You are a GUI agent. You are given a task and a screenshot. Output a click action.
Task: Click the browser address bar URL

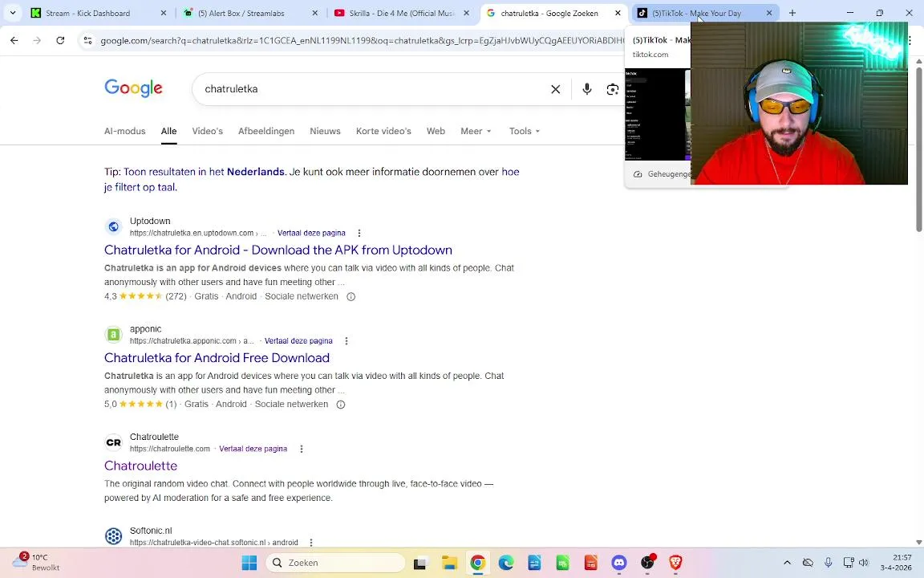pyautogui.click(x=362, y=41)
